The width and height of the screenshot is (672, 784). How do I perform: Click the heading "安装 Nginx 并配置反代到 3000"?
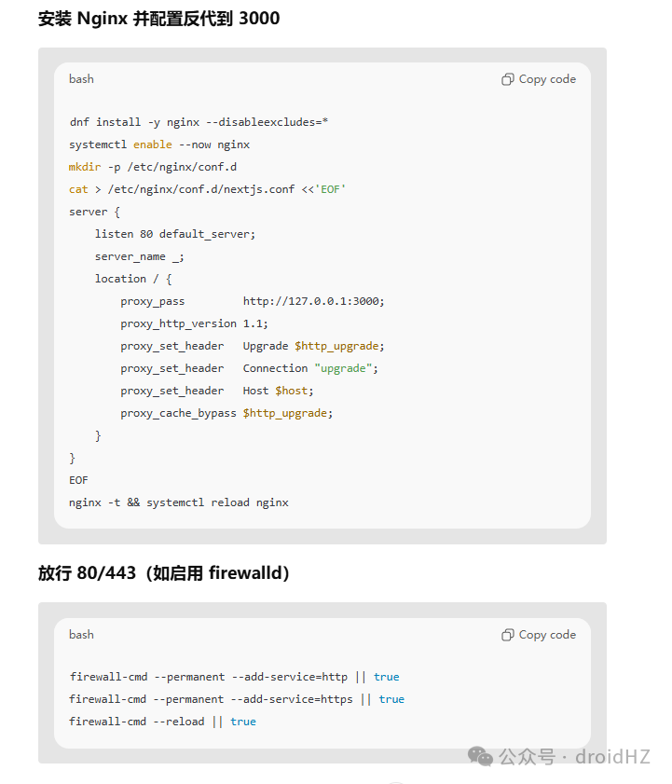tap(158, 19)
